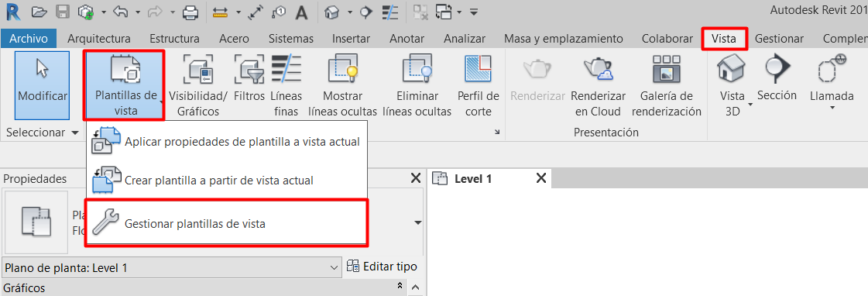Select the Text tool letter A icon
868x296 pixels.
[302, 12]
